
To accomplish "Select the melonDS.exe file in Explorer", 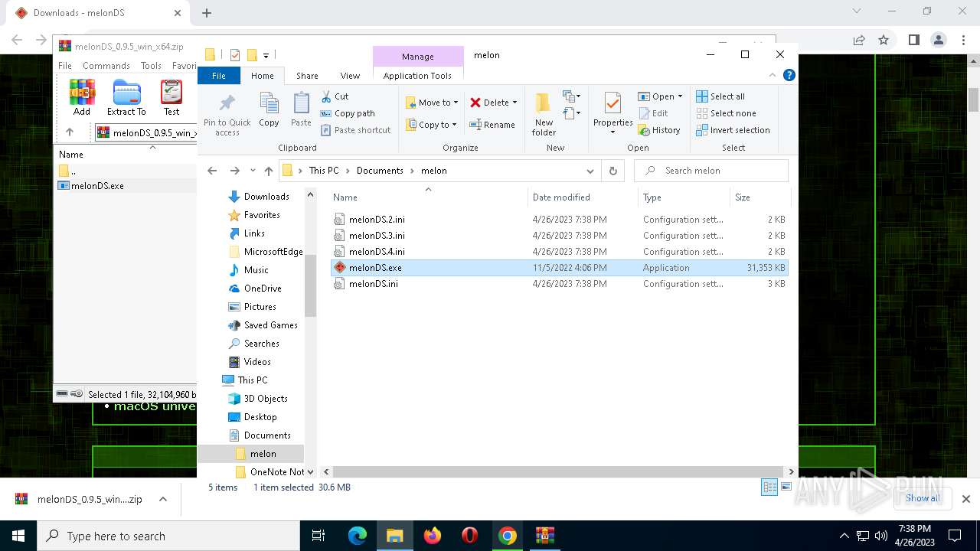I will pyautogui.click(x=560, y=268).
